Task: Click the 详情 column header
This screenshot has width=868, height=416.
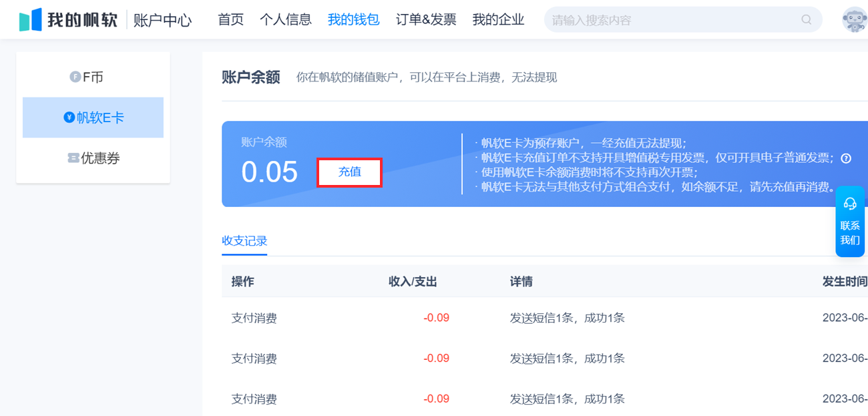Action: point(521,281)
